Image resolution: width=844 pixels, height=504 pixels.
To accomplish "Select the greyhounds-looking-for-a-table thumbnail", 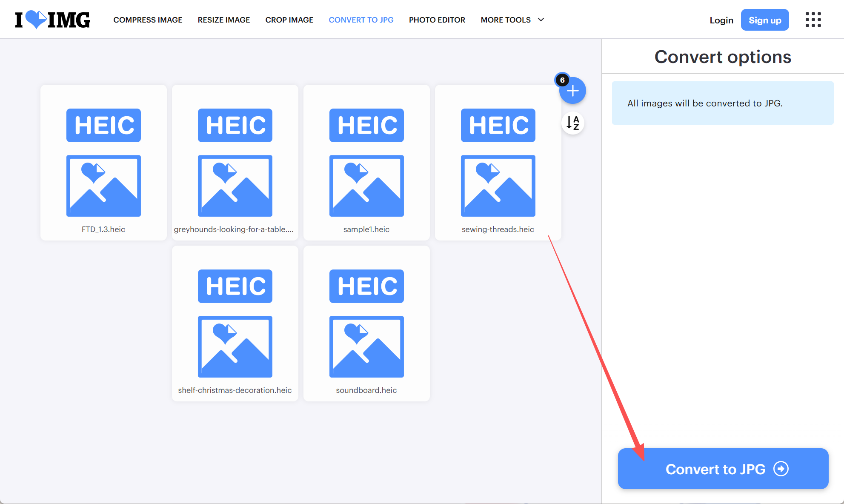I will pos(235,163).
